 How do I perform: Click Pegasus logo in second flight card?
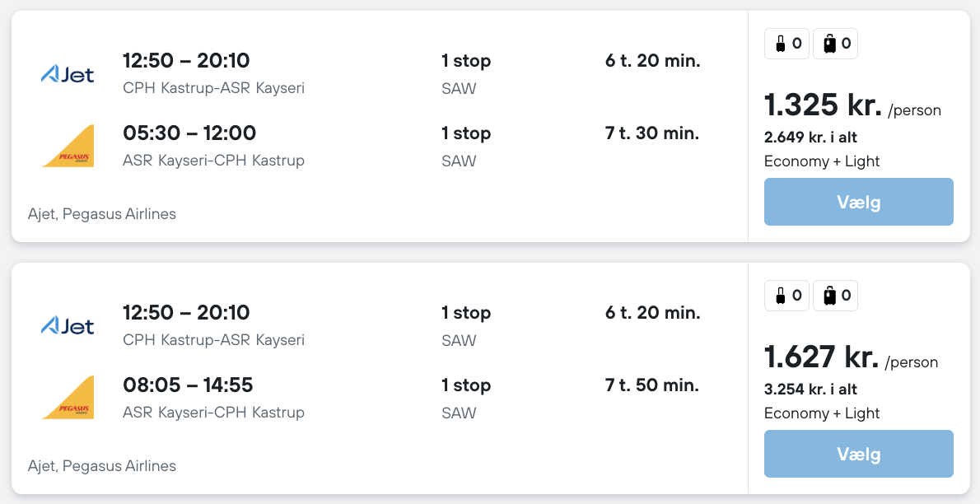pos(68,399)
